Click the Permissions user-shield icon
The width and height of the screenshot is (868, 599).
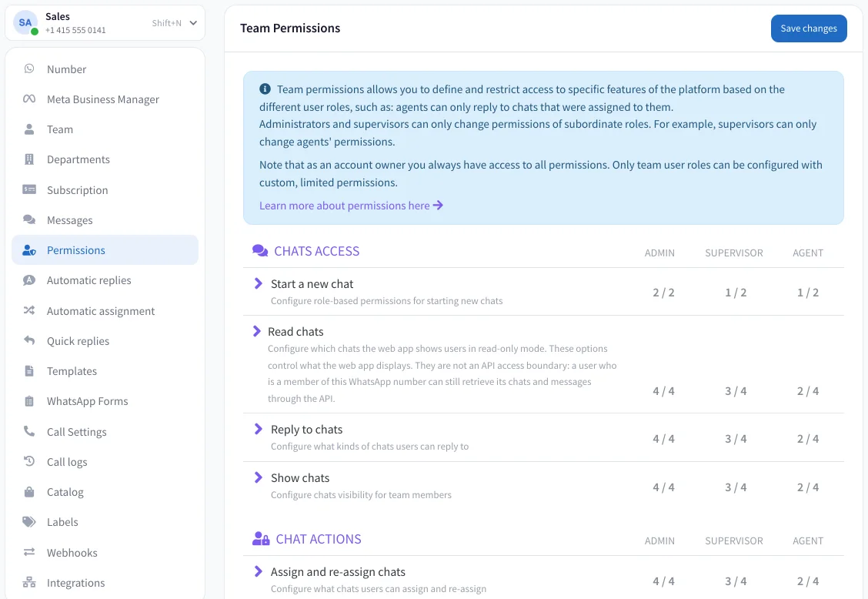point(28,250)
